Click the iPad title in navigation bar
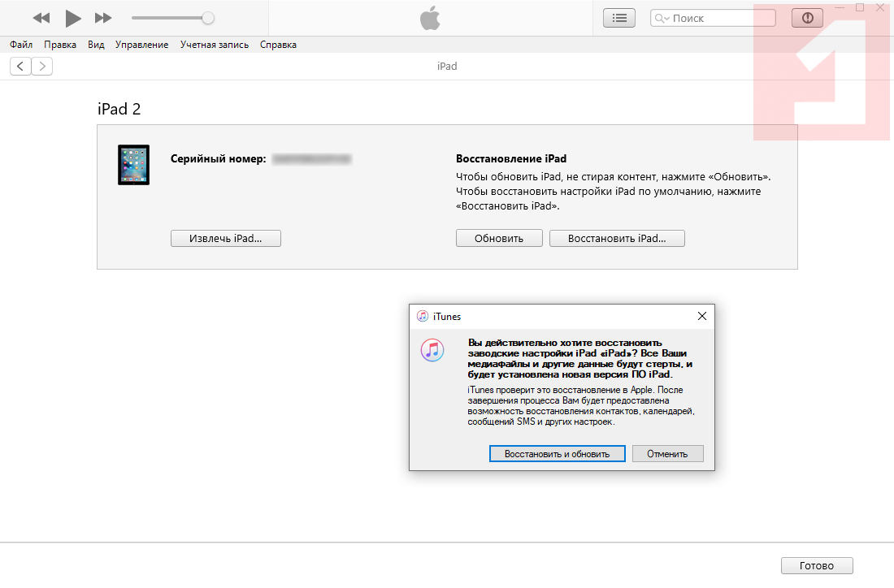Image resolution: width=894 pixels, height=588 pixels. [447, 66]
